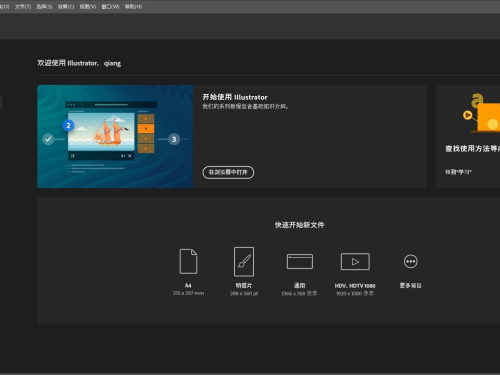Click the tutorial description text under 开始使用 Illustrator
500x375 pixels.
tap(245, 106)
